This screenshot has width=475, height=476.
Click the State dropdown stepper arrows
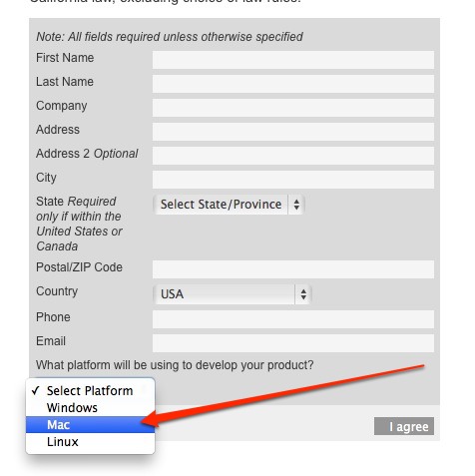coord(296,205)
